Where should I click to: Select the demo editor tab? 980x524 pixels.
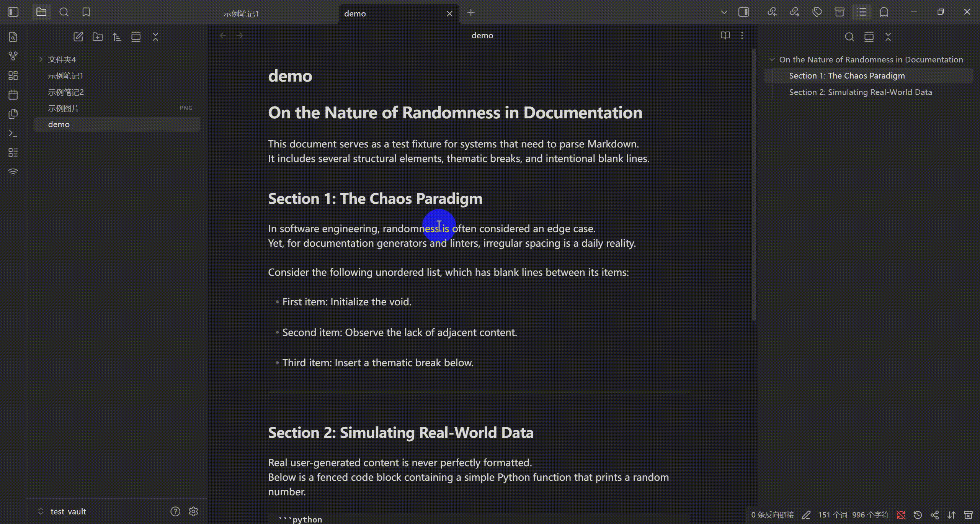pos(398,14)
